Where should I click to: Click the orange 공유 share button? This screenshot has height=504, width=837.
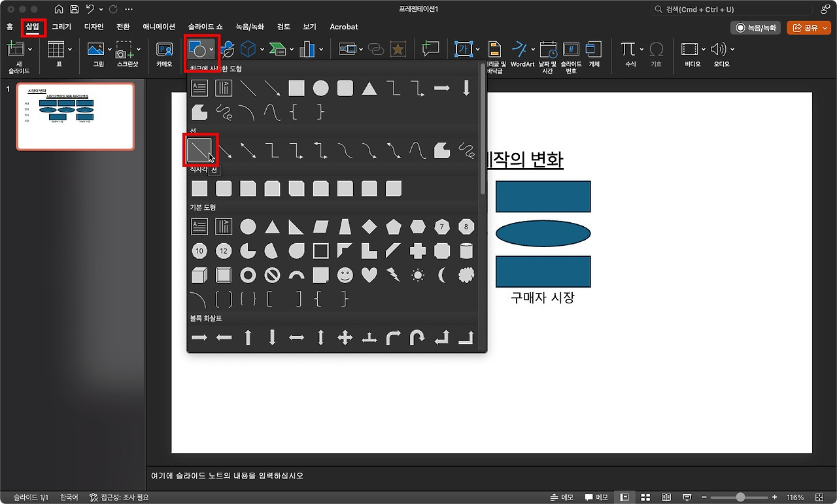[x=810, y=27]
